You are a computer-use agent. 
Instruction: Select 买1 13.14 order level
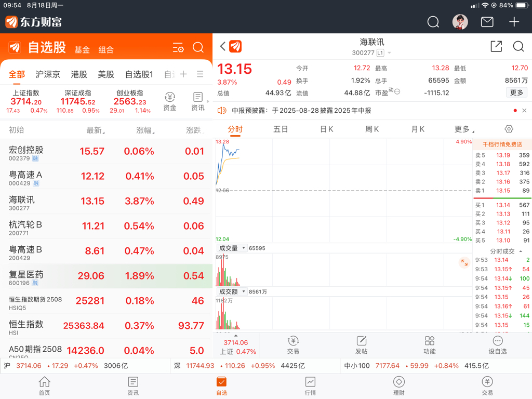pos(502,205)
